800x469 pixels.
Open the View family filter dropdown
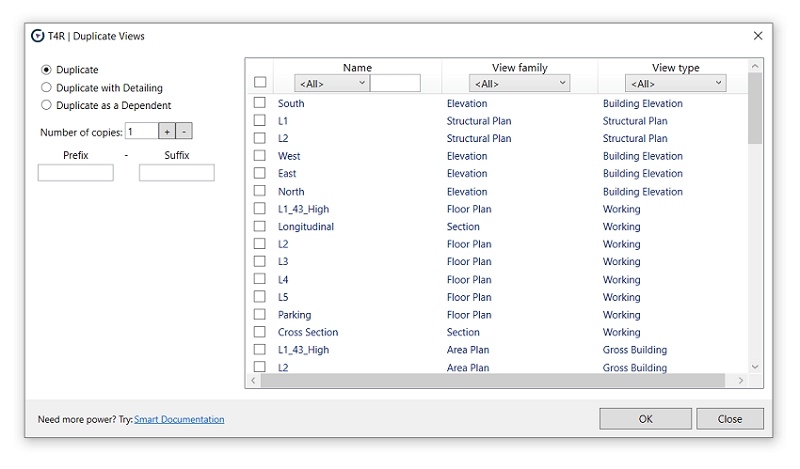[x=519, y=84]
